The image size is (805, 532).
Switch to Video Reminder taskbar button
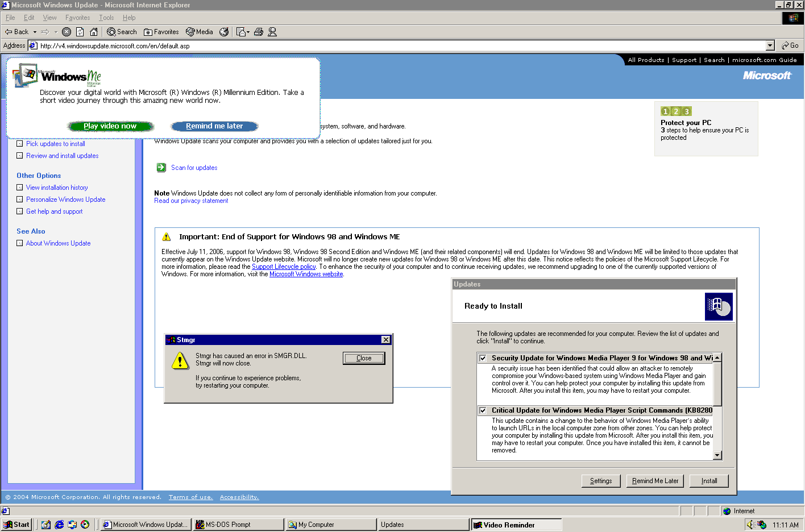point(517,525)
